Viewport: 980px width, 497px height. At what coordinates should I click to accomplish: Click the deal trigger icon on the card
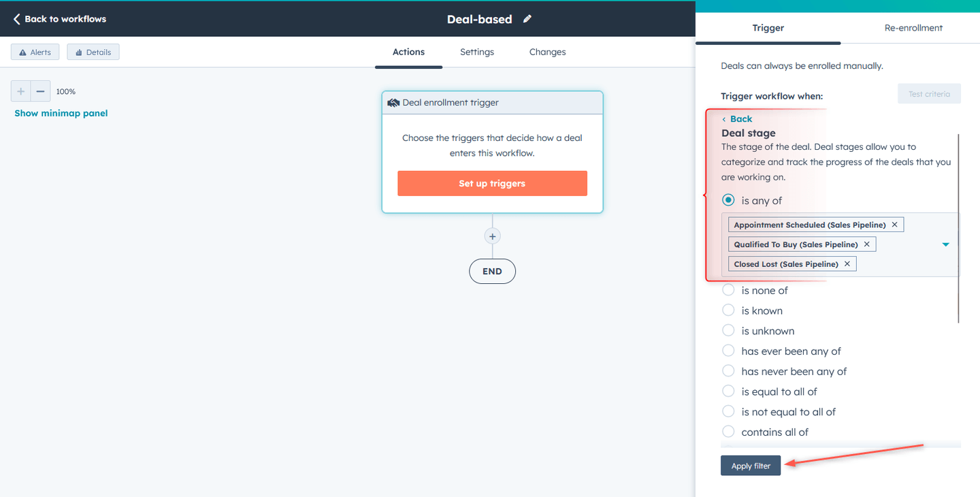(x=393, y=102)
